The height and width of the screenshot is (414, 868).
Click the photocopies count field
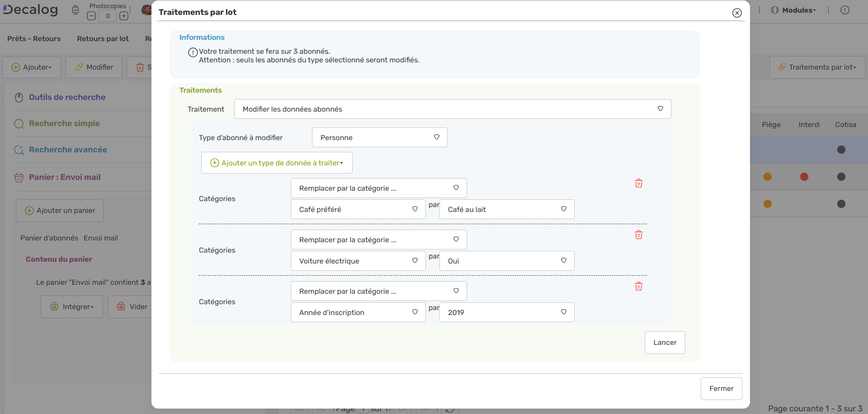[108, 16]
